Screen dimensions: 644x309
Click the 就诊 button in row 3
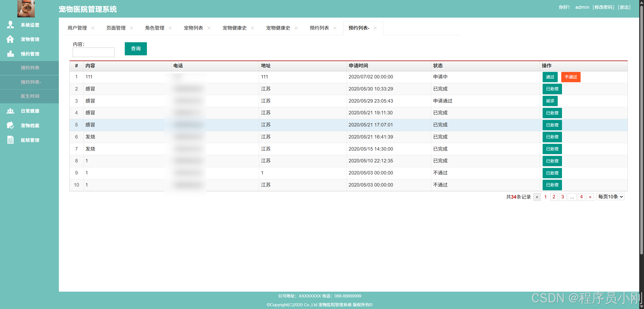(550, 101)
